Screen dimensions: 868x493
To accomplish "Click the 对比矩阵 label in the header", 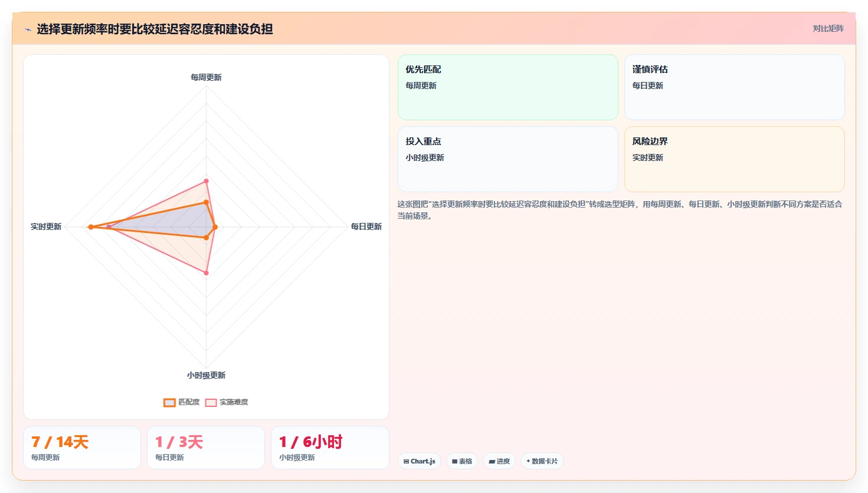I will coord(828,28).
